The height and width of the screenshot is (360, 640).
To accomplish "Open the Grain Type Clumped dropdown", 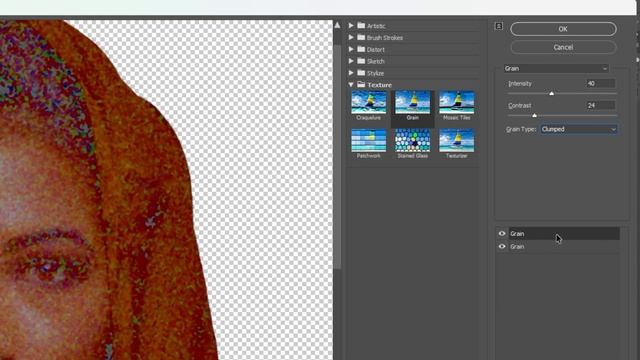I will (579, 129).
